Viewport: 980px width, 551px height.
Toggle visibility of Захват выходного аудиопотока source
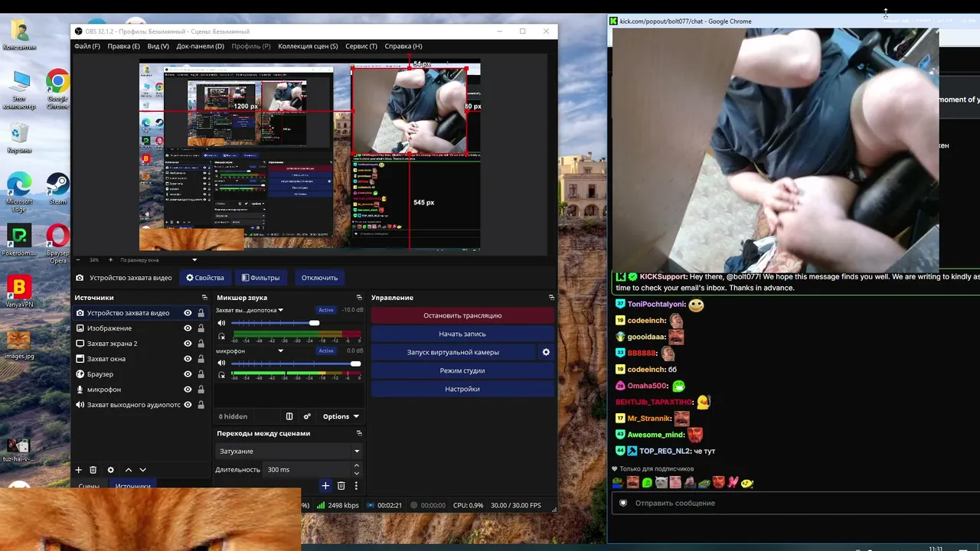point(188,405)
